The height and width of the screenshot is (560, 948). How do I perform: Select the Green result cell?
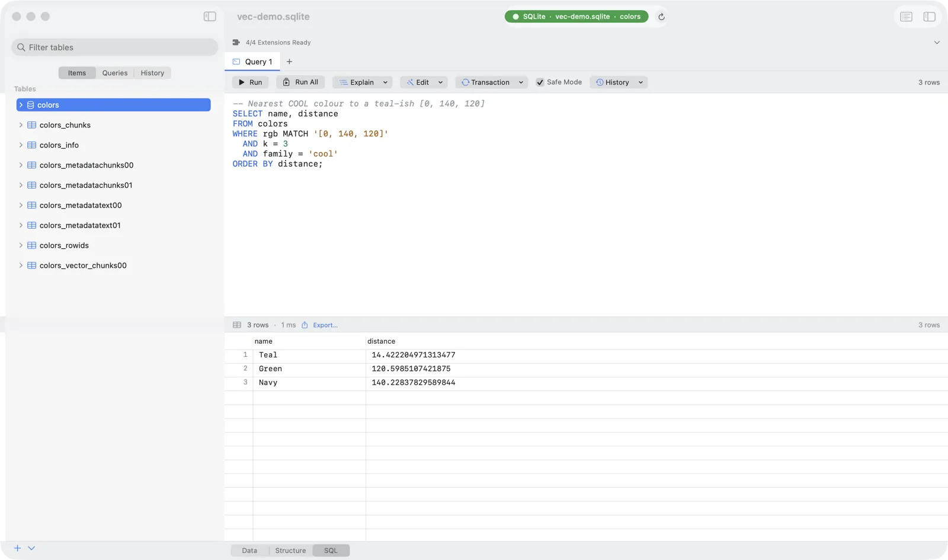tap(309, 369)
